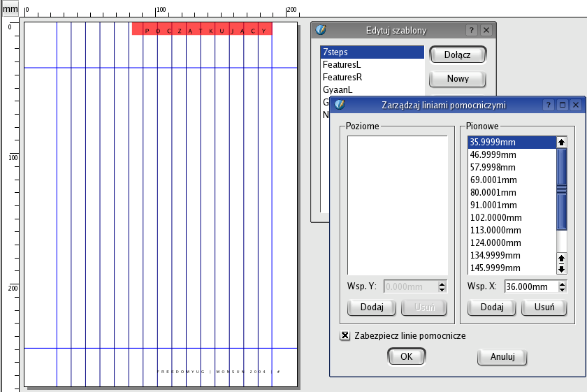Click the help icon in Edytuj szablony dialog
This screenshot has height=392, width=587.
472,30
